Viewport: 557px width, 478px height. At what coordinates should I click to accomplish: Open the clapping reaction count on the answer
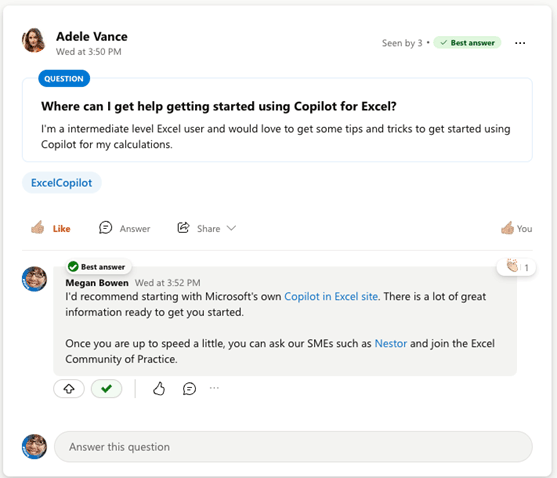(x=516, y=267)
